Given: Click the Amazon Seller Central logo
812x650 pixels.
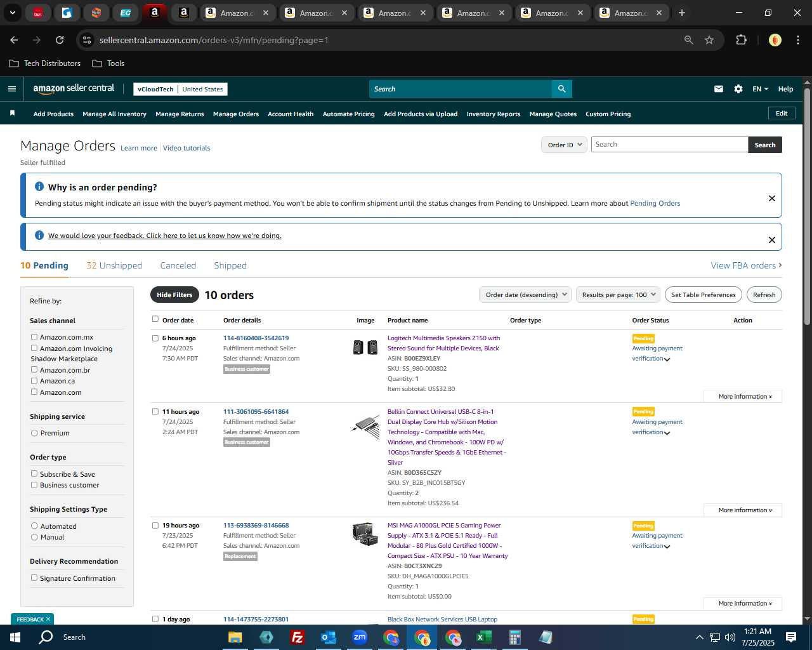Looking at the screenshot, I should coord(74,89).
